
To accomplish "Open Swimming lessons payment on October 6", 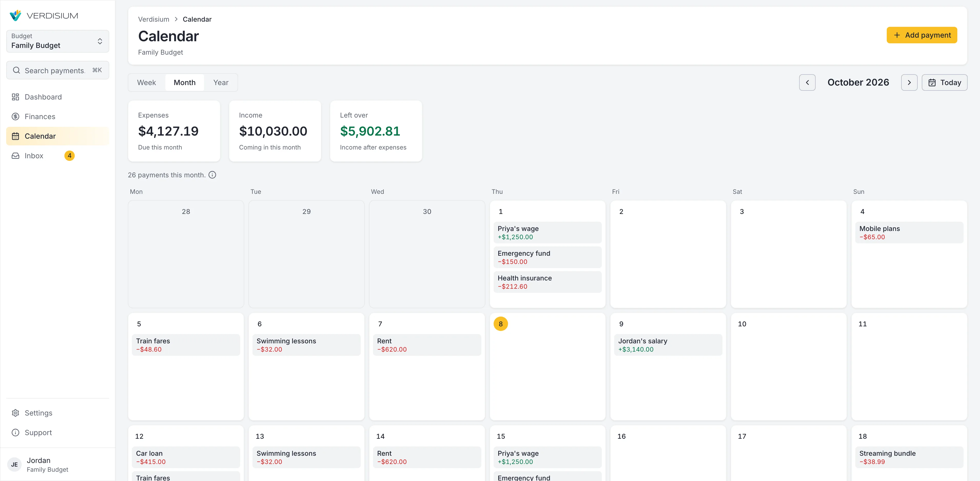I will [x=306, y=345].
